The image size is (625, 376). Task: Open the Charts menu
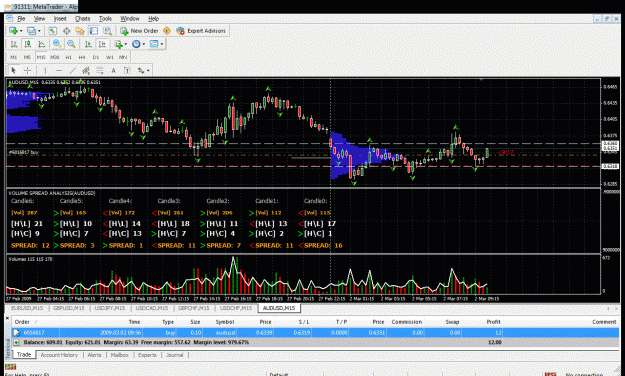coord(83,19)
